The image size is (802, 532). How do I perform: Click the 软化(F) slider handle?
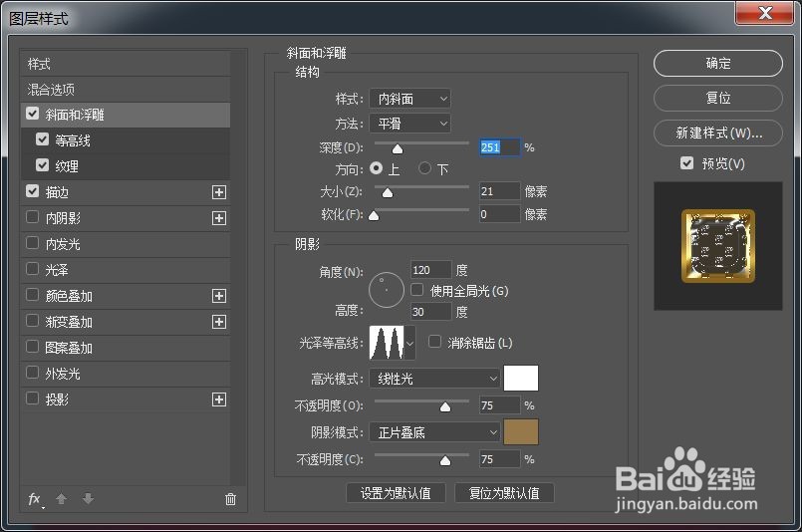pyautogui.click(x=374, y=215)
